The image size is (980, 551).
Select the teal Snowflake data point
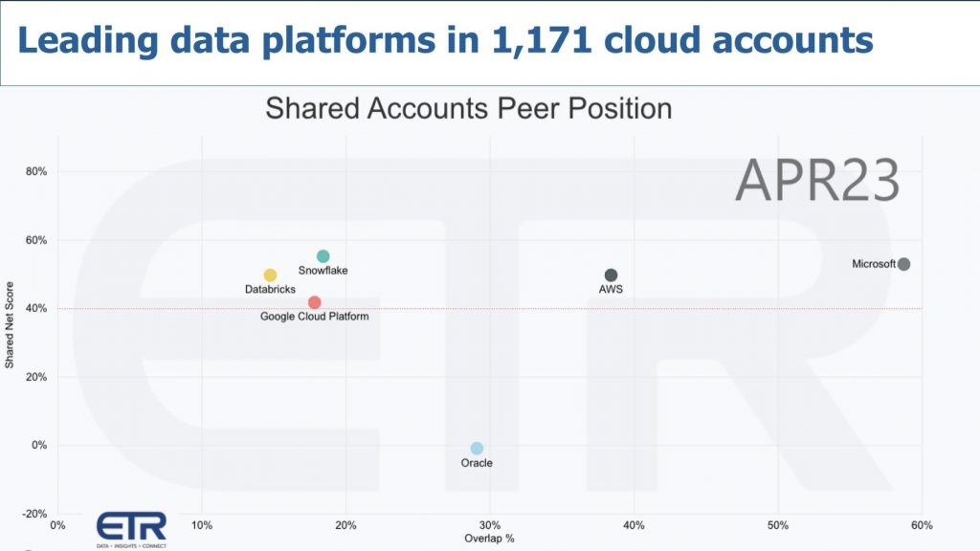point(323,256)
